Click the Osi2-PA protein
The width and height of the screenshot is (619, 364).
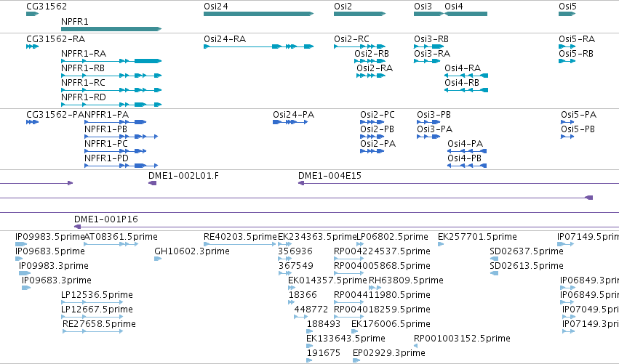pyautogui.click(x=372, y=151)
